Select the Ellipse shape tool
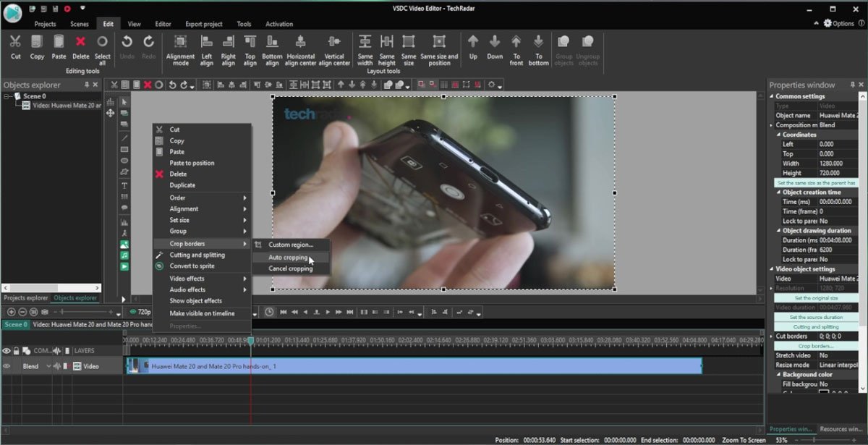The width and height of the screenshot is (868, 445). [124, 161]
